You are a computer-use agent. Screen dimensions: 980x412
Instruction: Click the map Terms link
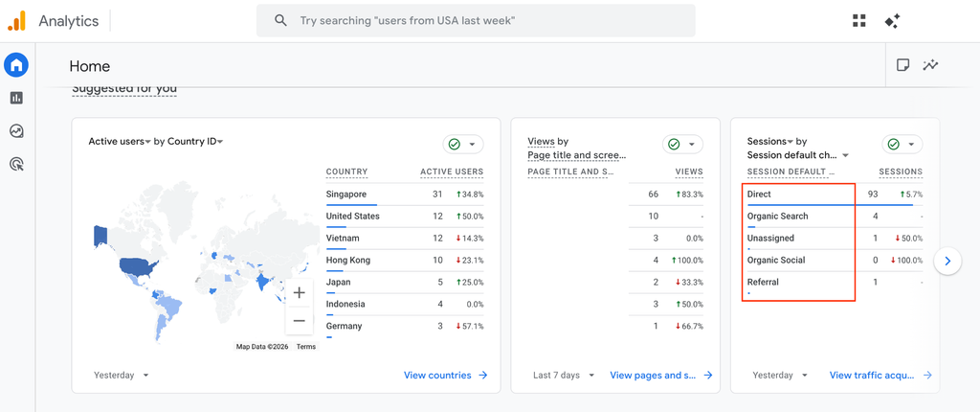coord(306,346)
